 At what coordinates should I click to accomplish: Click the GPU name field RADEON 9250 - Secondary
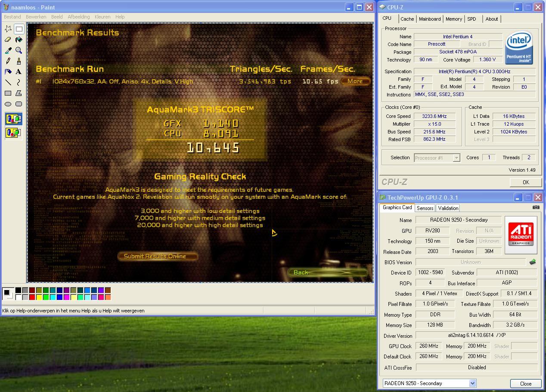tap(459, 220)
